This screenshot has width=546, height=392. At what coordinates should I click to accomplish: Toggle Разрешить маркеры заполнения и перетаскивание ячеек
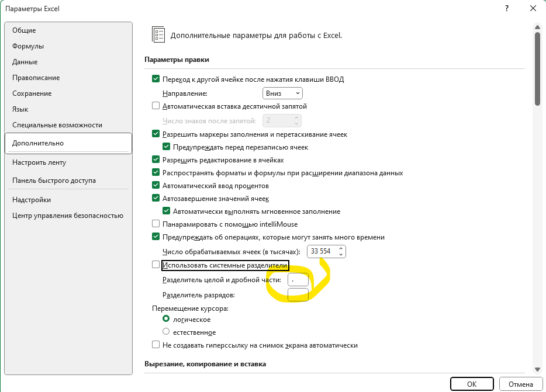coord(155,134)
